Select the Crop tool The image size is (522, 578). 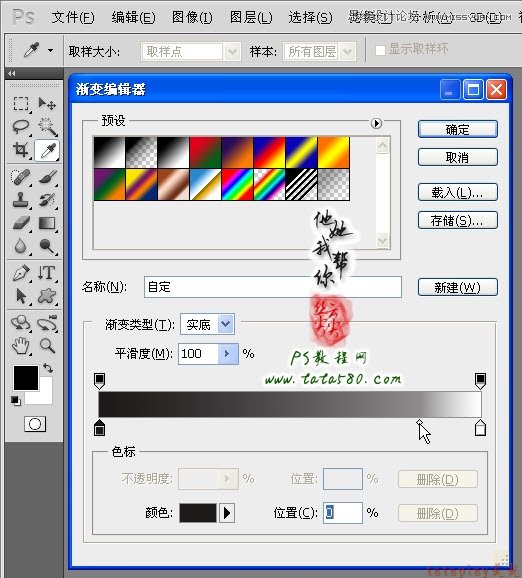(21, 150)
